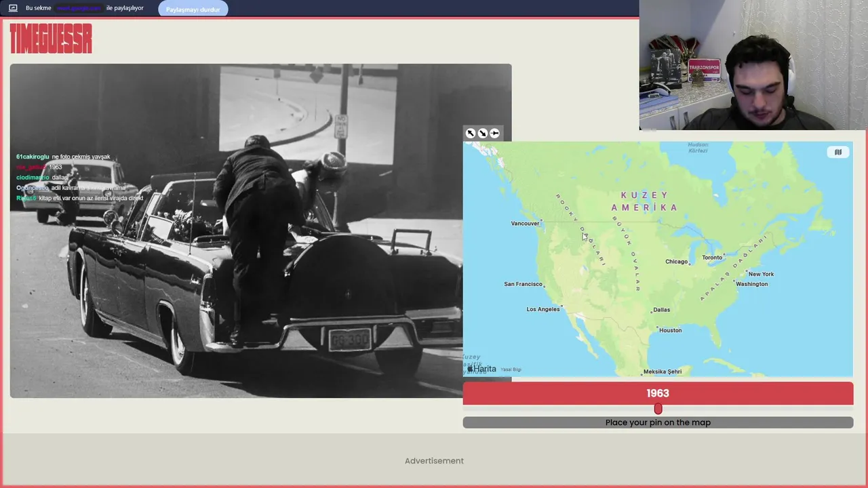The image size is (868, 488).
Task: Click the 'Hudson Körfezi' map label
Action: click(698, 147)
